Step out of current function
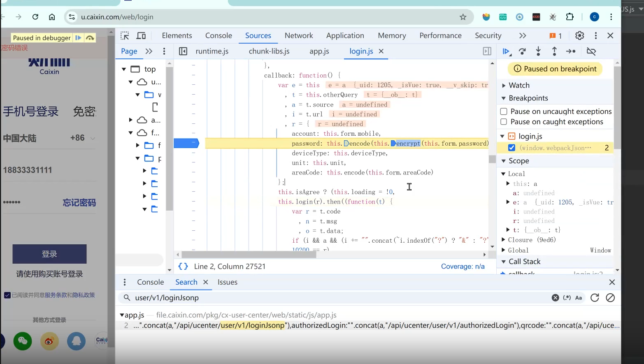Image resolution: width=644 pixels, height=364 pixels. (x=554, y=51)
